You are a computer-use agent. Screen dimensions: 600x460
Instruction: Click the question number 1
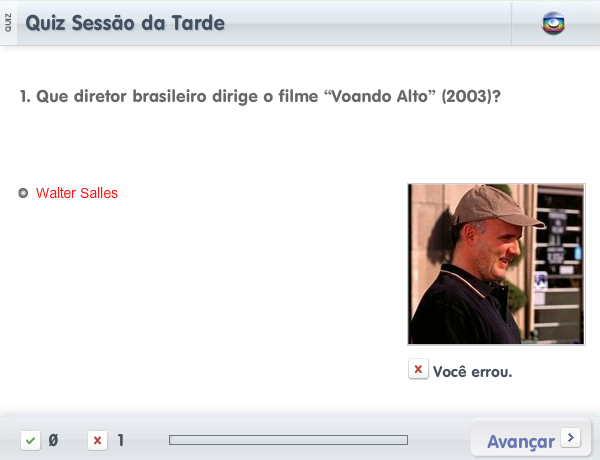point(24,96)
